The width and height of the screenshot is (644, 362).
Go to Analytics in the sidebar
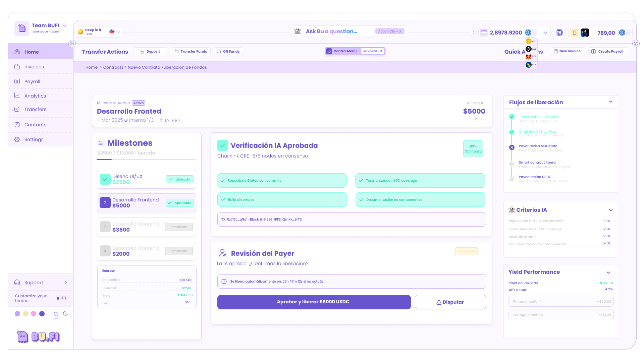coord(35,96)
